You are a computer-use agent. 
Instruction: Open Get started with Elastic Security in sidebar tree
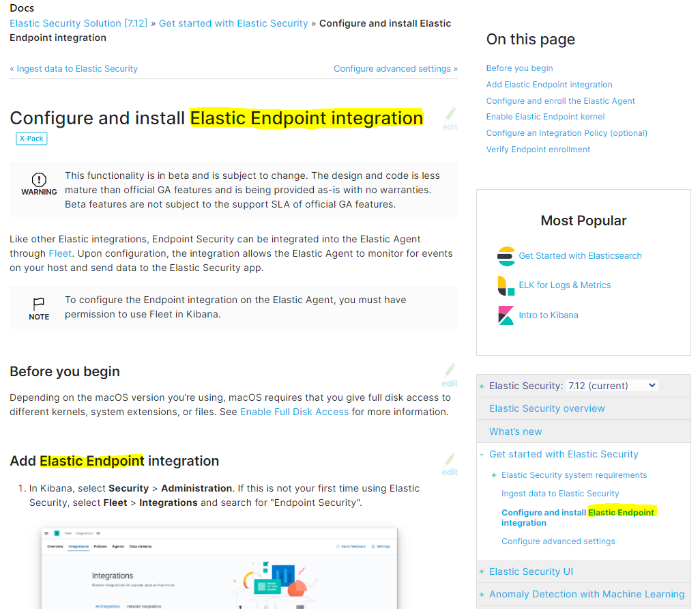click(x=564, y=455)
